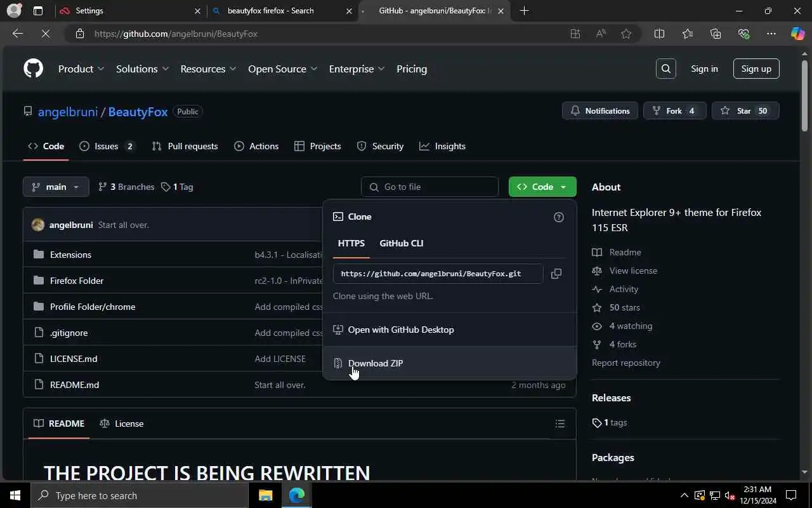812x508 pixels.
Task: Open the Firefox Folder directory
Action: (x=77, y=281)
